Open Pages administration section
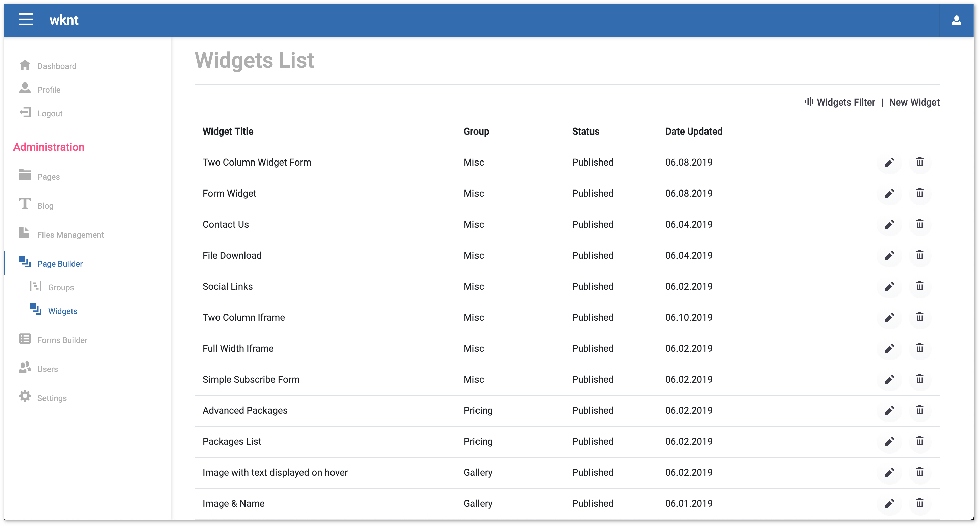The height and width of the screenshot is (526, 980). coord(39,176)
